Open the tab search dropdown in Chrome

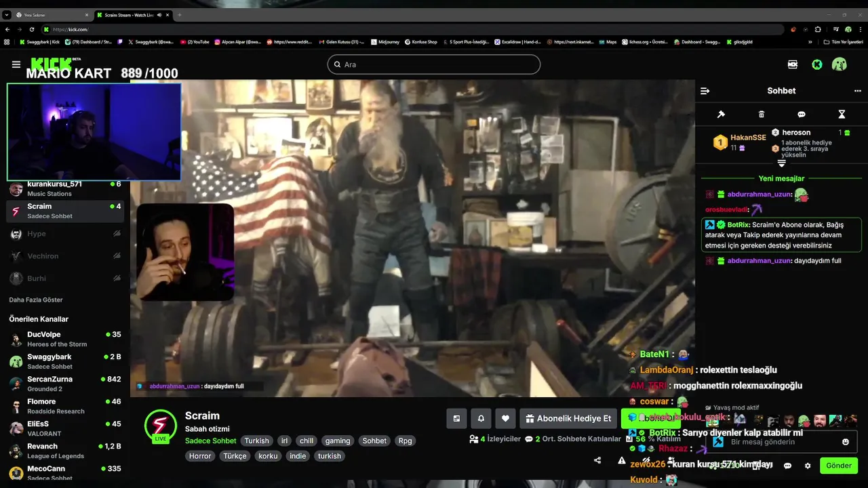click(x=6, y=15)
